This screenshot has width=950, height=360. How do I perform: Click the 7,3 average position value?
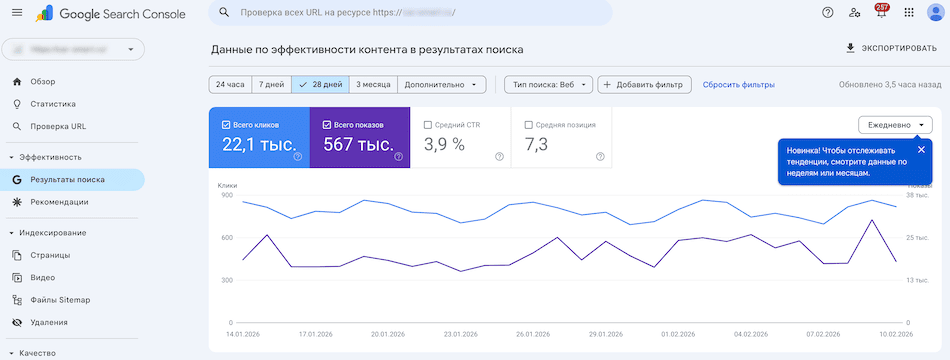click(536, 144)
